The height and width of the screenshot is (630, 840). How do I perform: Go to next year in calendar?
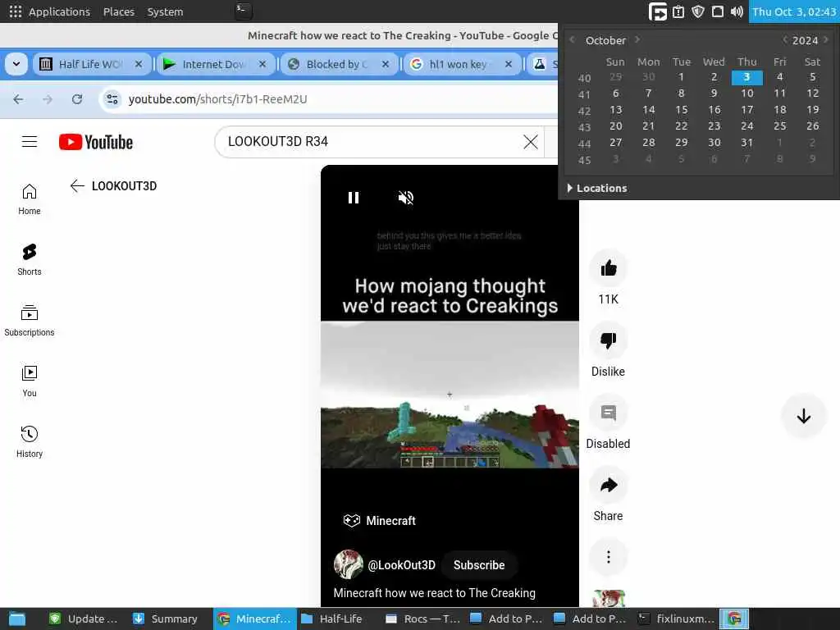coord(826,39)
